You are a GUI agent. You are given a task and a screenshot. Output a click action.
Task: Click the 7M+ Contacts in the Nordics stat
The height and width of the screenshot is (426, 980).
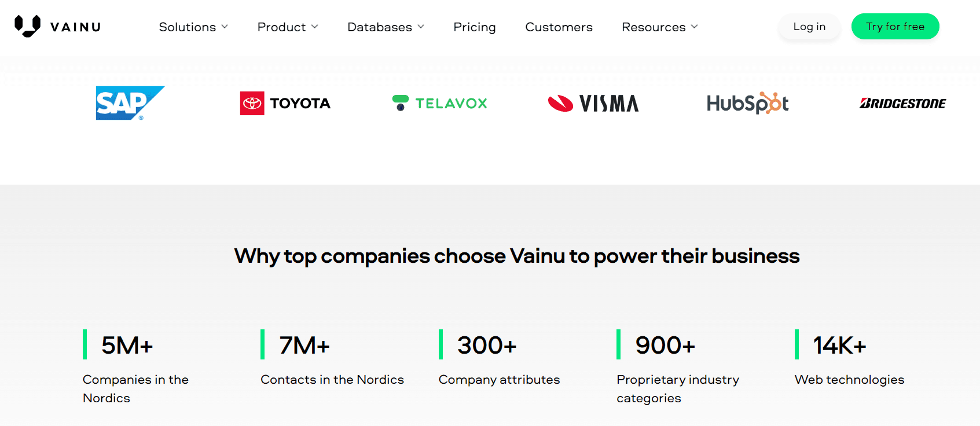click(304, 346)
